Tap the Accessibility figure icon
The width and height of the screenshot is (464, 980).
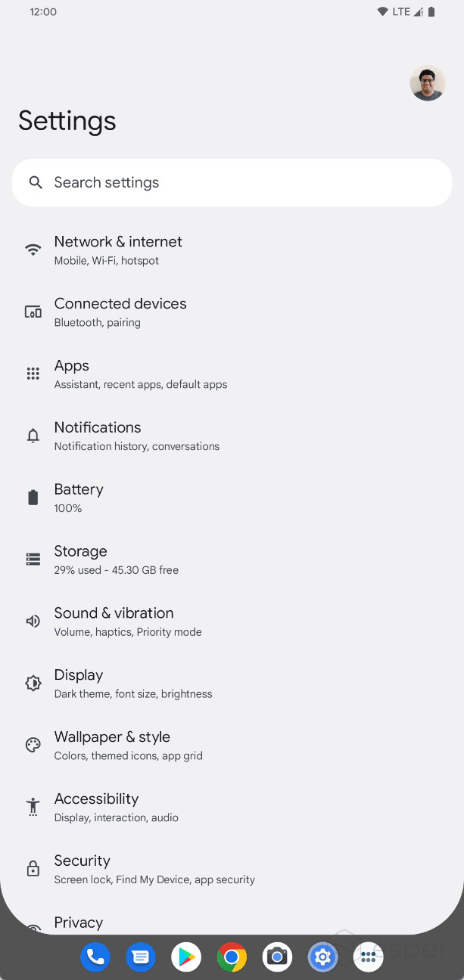[33, 807]
